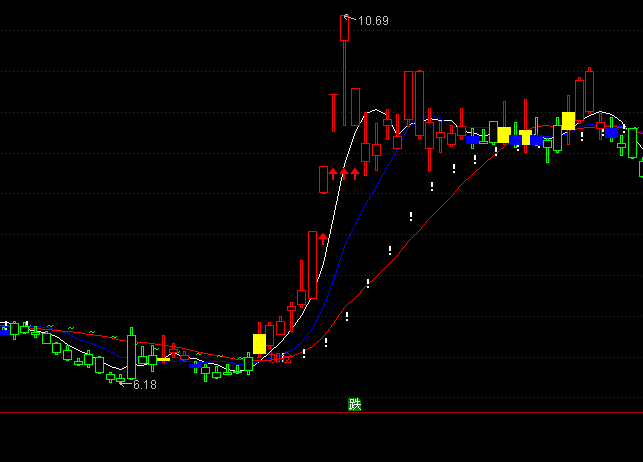Select the yellow candle at the rally start
Image resolution: width=643 pixels, height=462 pixels.
(x=260, y=344)
